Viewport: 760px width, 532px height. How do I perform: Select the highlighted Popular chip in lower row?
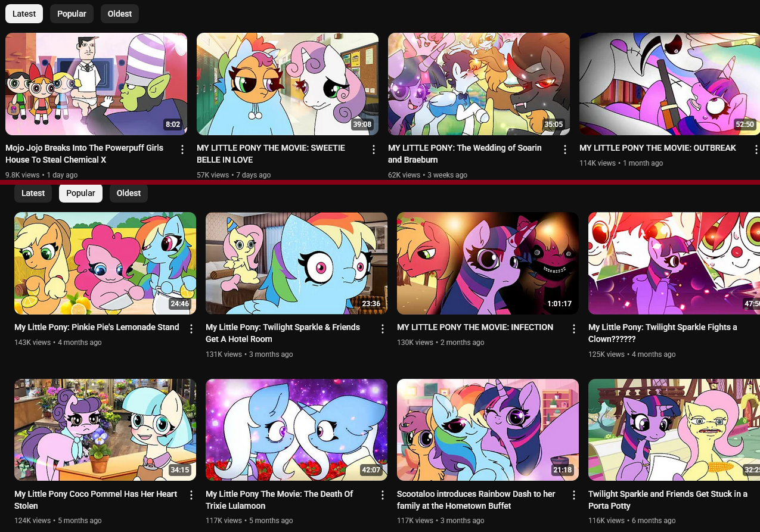click(x=80, y=193)
